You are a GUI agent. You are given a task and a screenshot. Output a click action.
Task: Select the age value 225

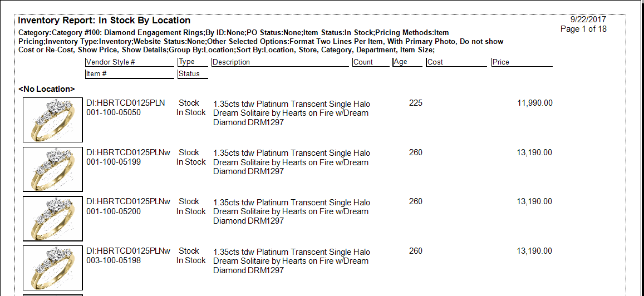click(415, 103)
